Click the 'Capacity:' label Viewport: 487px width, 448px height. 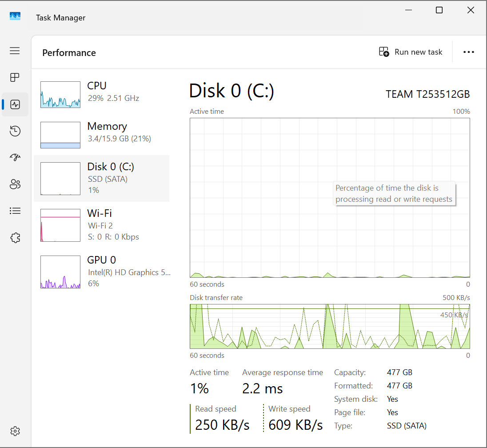click(x=350, y=372)
